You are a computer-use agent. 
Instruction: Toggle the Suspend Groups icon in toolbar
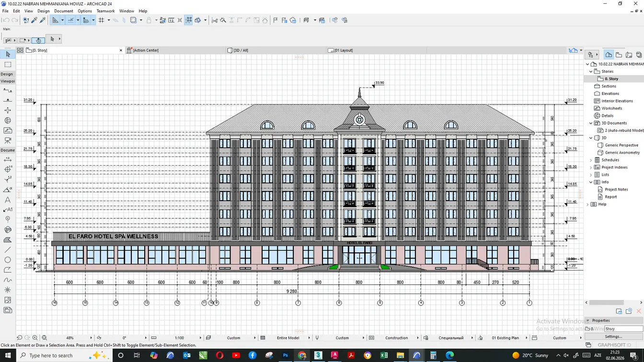point(189,20)
